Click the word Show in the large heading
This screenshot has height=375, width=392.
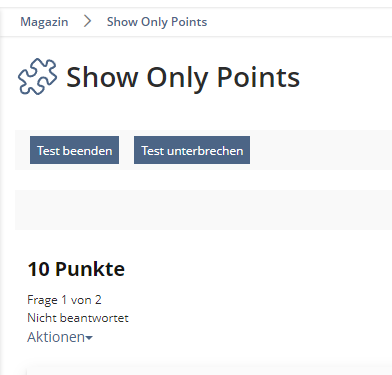[102, 77]
